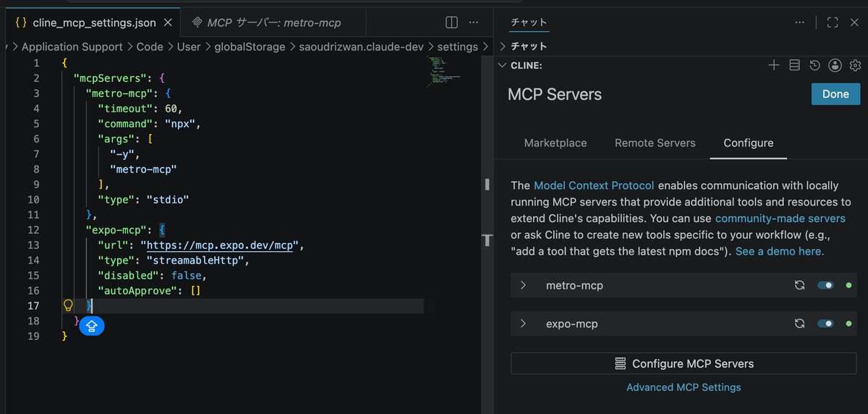Follow the https://mcp.expo.dev/mcp URL in code

tap(220, 245)
